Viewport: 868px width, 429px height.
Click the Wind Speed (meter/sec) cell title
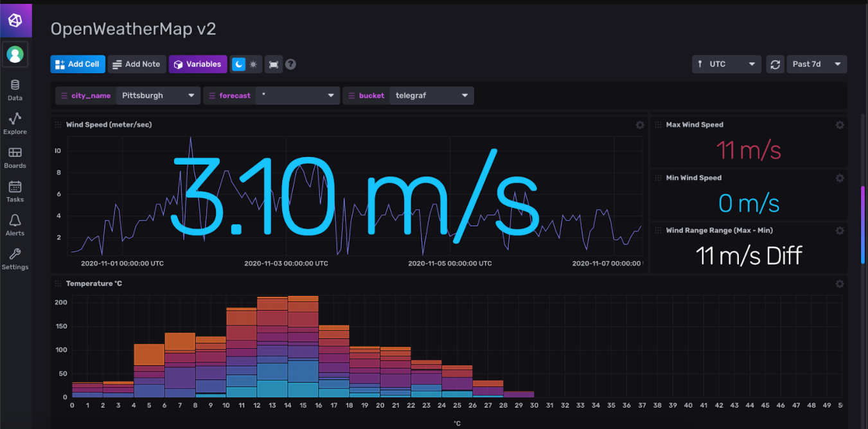point(109,125)
